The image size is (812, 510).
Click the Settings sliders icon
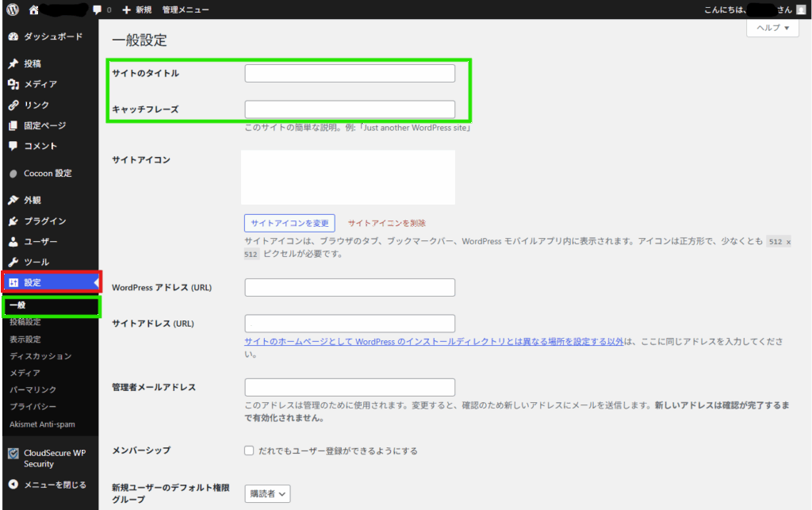(x=13, y=282)
